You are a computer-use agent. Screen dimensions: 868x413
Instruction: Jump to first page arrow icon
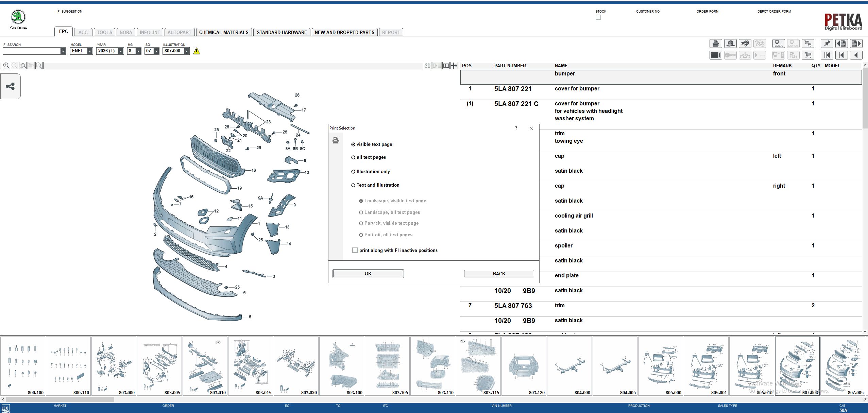(x=827, y=55)
